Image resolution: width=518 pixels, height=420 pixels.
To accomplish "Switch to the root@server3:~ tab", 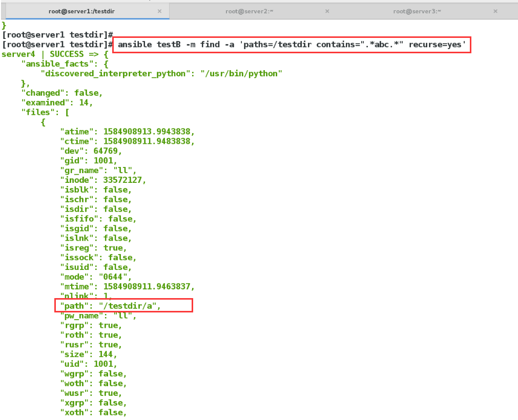I will pos(417,11).
